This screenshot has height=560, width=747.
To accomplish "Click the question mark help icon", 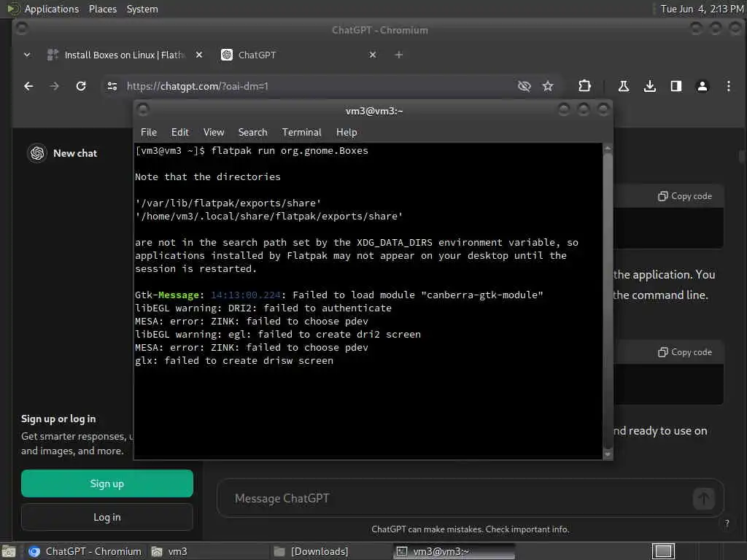I will 727,524.
